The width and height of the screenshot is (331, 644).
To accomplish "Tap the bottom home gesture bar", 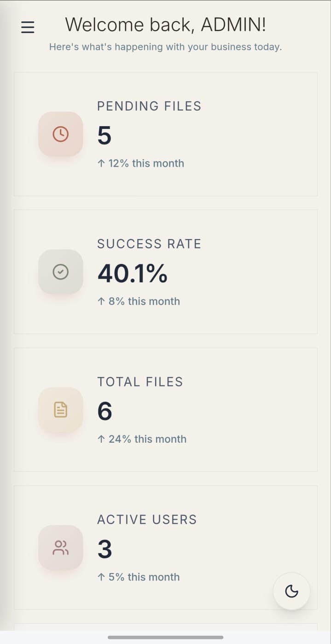I will (165, 637).
